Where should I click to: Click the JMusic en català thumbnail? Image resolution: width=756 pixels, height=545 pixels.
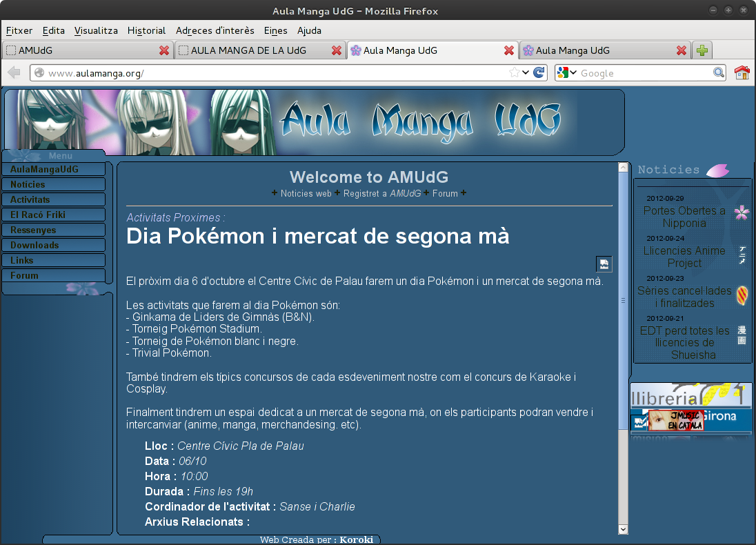(676, 420)
